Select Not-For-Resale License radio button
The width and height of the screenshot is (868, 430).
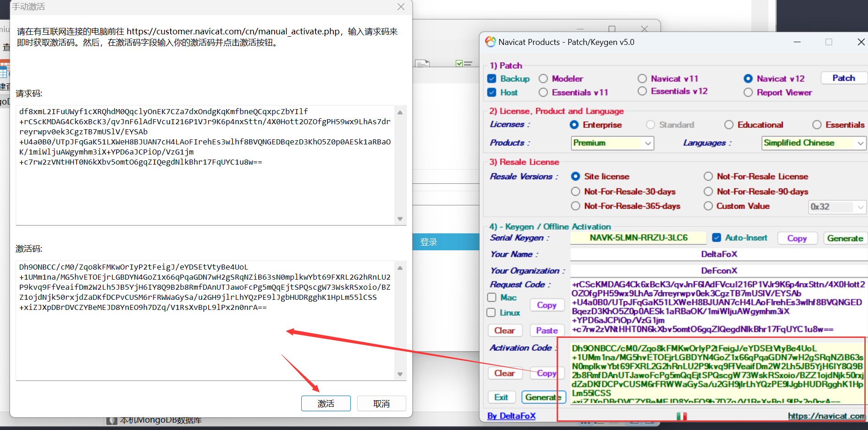click(x=708, y=176)
